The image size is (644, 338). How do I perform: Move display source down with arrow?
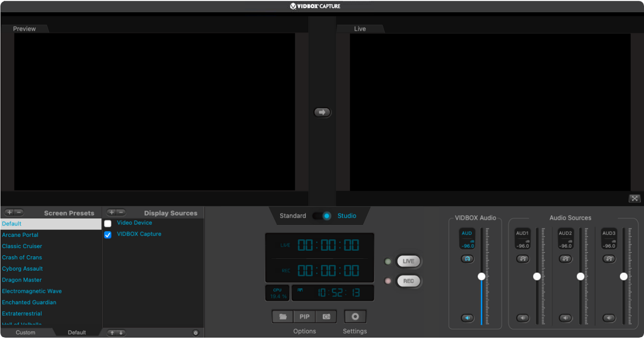[121, 333]
